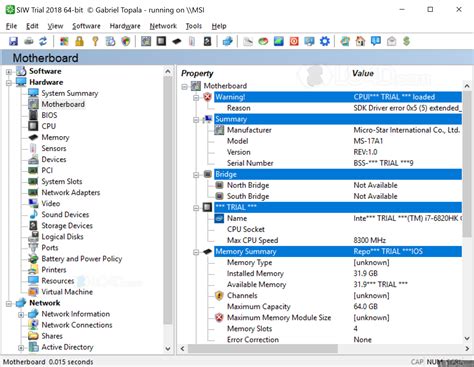Viewport: 474px width, 367px height.
Task: Click the Value column header
Action: [363, 73]
